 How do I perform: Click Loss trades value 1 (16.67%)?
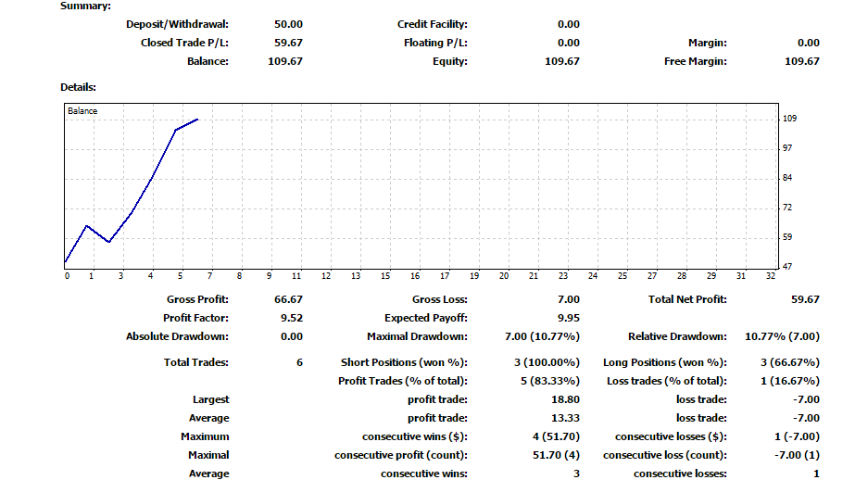coord(790,381)
